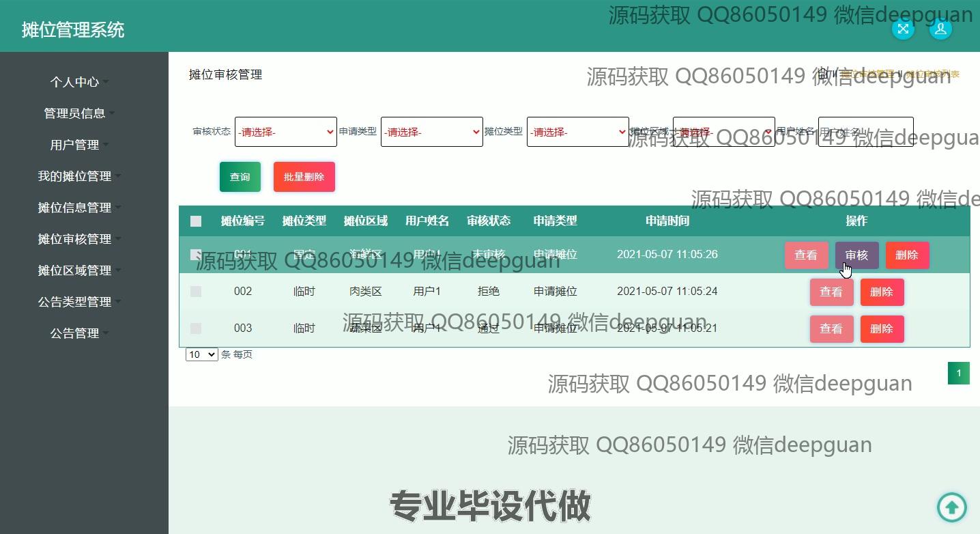Open the 摊位类型 dropdown filter
This screenshot has height=534, width=980.
point(577,132)
